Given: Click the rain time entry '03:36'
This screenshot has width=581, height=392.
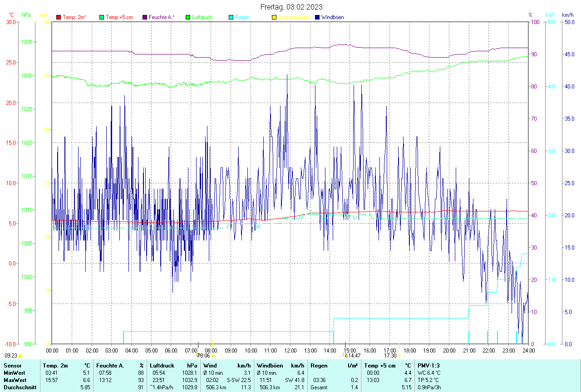Looking at the screenshot, I should tap(319, 380).
